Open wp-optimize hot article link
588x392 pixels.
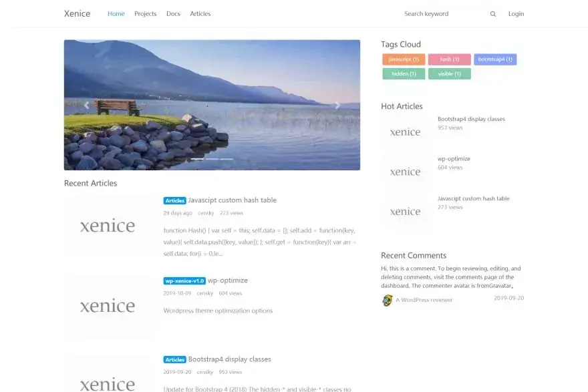point(454,158)
